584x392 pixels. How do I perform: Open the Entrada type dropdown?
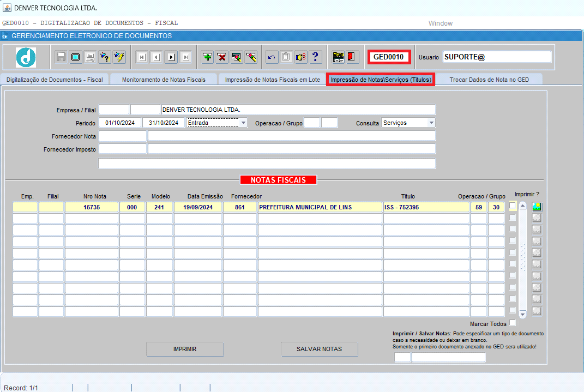[x=243, y=123]
